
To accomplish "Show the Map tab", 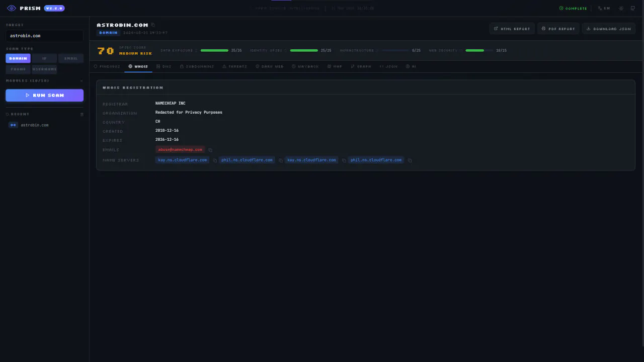I will point(335,66).
